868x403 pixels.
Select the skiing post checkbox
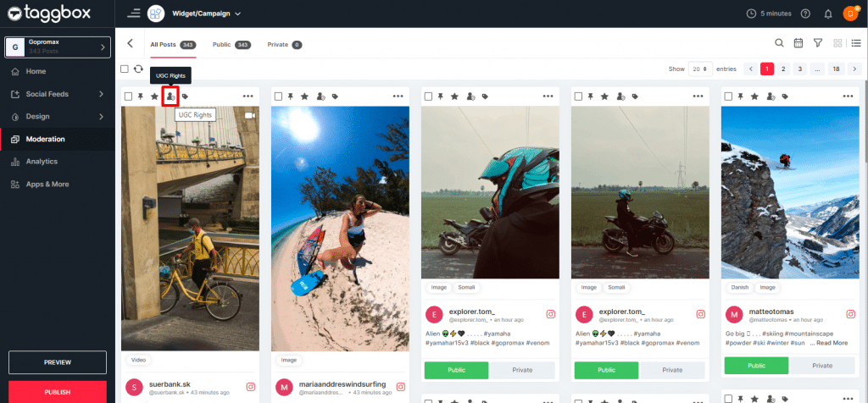(x=728, y=97)
